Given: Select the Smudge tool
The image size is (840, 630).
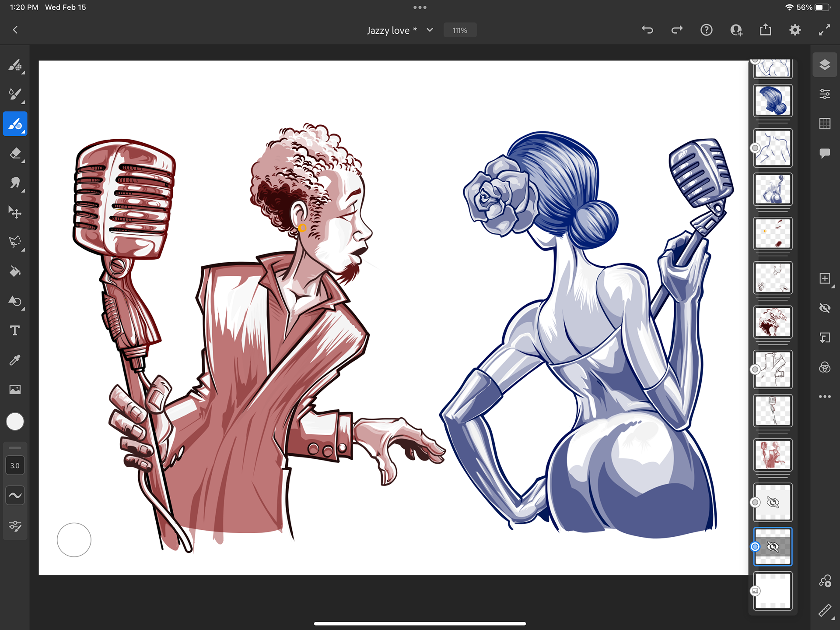Looking at the screenshot, I should coord(15,183).
